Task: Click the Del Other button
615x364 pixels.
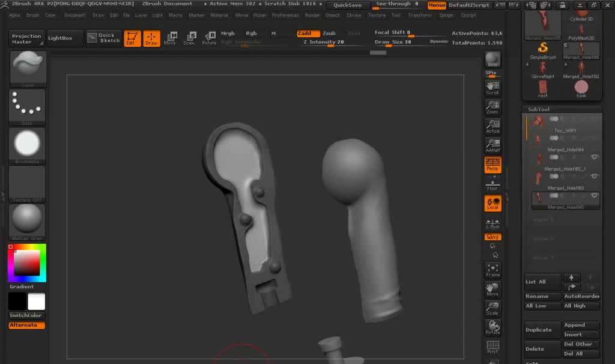Action: click(x=581, y=344)
